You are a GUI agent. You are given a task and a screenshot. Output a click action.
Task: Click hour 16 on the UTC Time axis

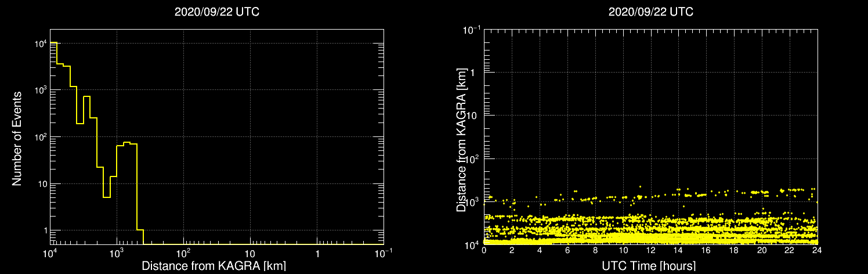[706, 250]
